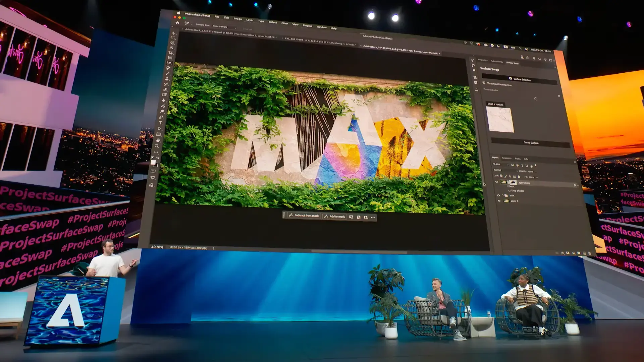Open the Opacity dropdown in Layers panel
644x362 pixels.
pyautogui.click(x=536, y=172)
